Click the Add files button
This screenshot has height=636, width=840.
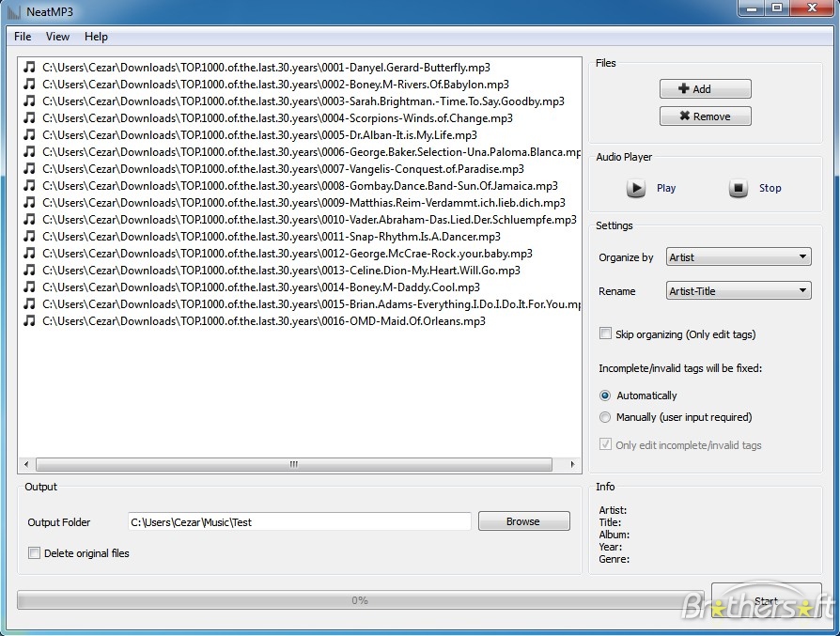coord(705,89)
